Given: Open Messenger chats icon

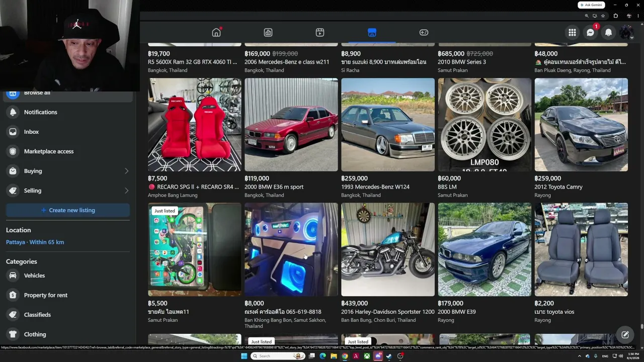Looking at the screenshot, I should [x=590, y=33].
